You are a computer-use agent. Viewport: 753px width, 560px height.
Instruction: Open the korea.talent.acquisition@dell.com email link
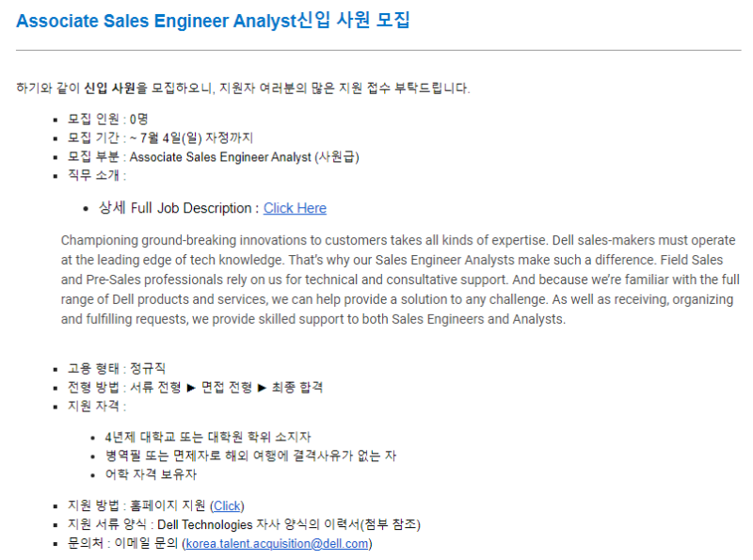(277, 544)
